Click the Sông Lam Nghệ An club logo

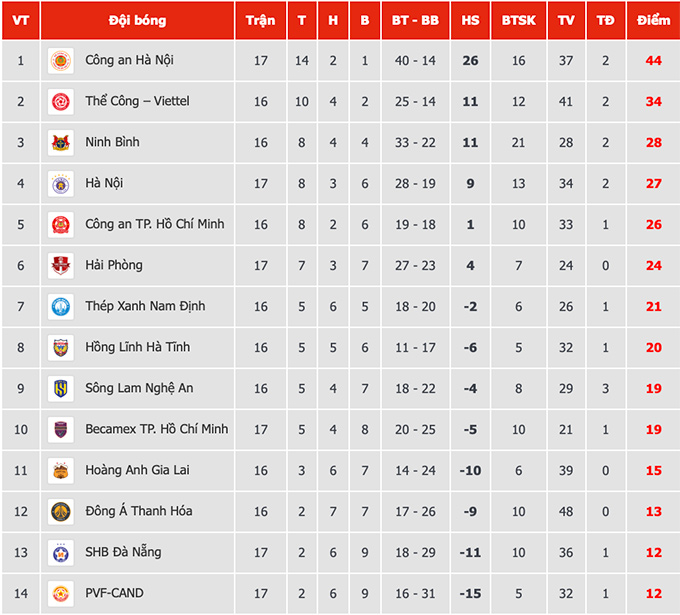coord(61,389)
